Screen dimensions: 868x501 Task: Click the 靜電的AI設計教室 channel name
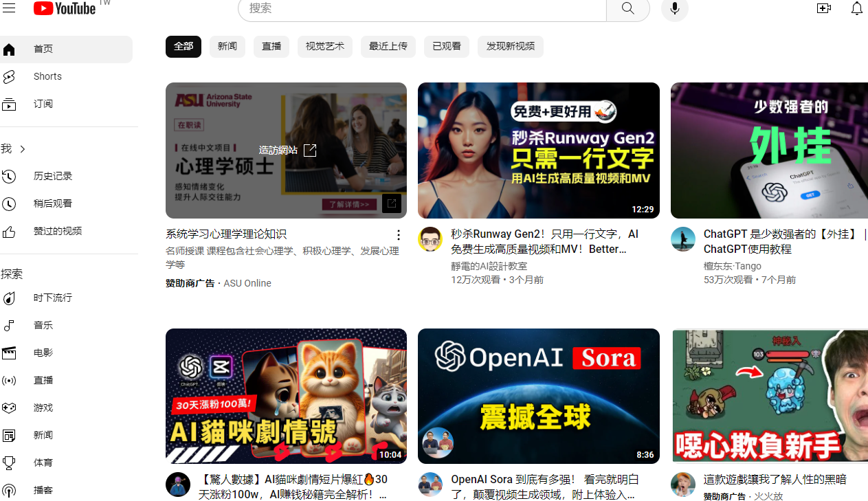[489, 266]
